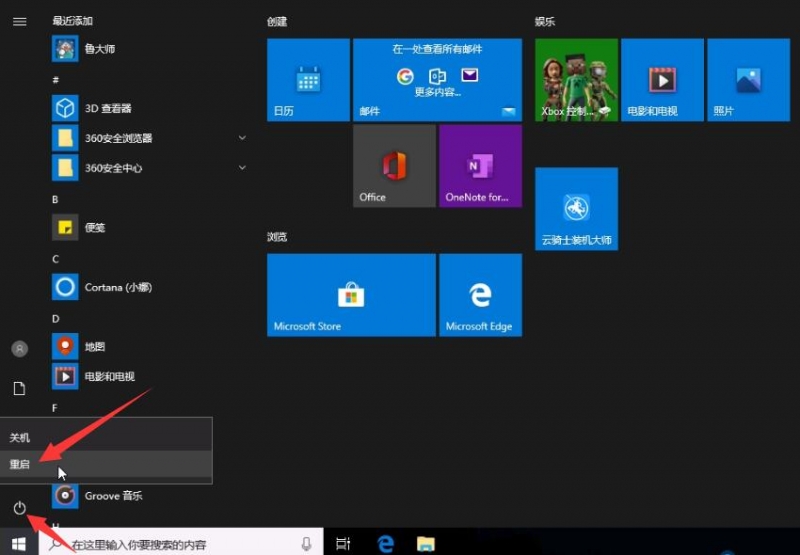The image size is (800, 555).
Task: Open the Xbox 控制台 tile
Action: pos(577,80)
